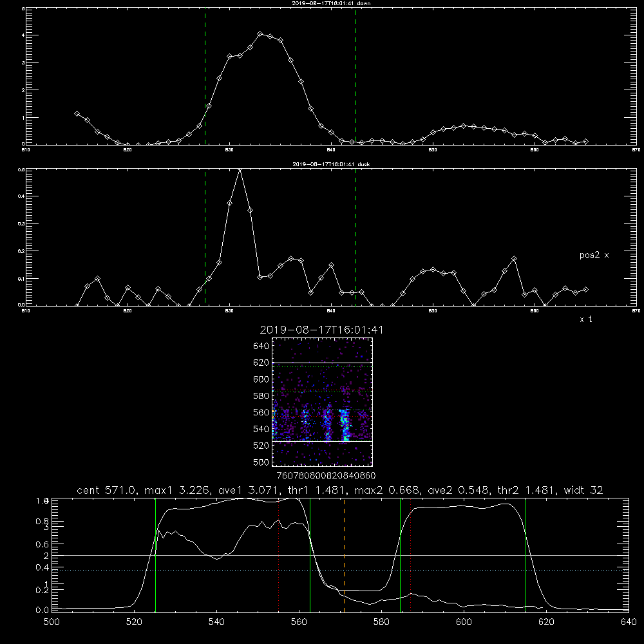Viewport: 644px width, 644px height.
Task: Click the '580' label on bottom plot x-axis
Action: [381, 622]
